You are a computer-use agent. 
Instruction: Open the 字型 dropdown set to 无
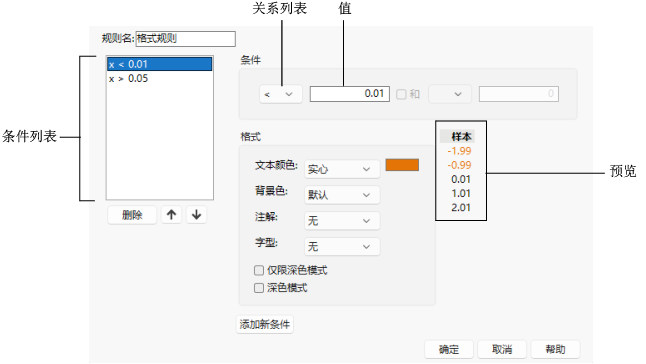(342, 247)
